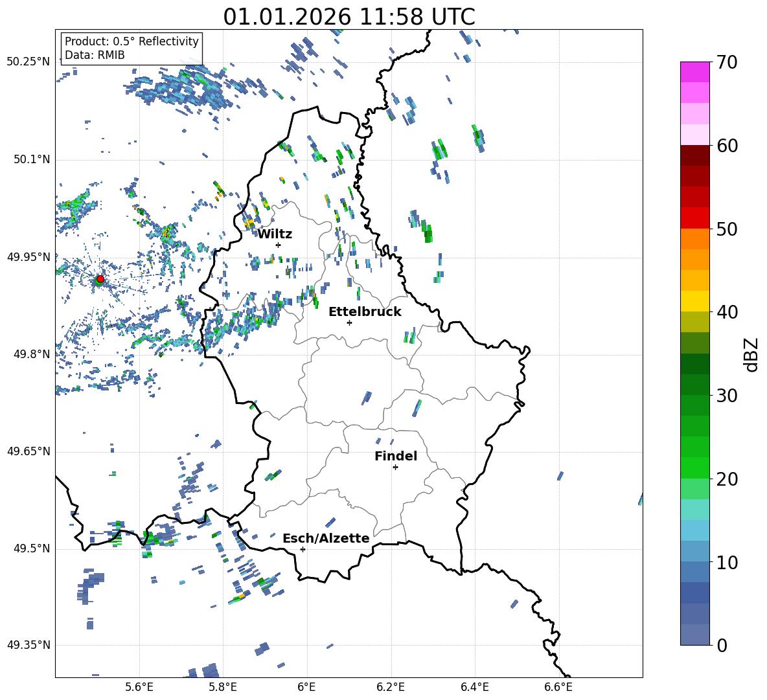Image resolution: width=767 pixels, height=700 pixels.
Task: Select the 'Wiltz' city label
Action: 275,234
